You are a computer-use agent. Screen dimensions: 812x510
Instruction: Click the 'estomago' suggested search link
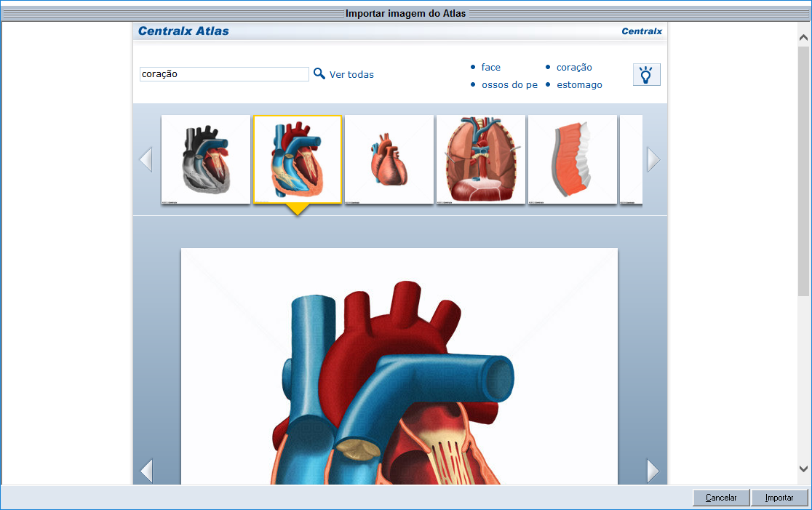pyautogui.click(x=579, y=84)
